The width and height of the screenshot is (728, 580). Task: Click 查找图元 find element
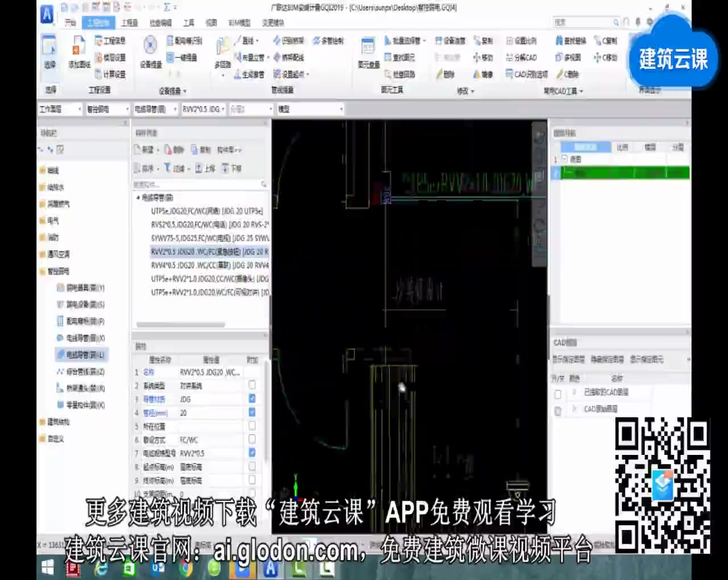coord(400,57)
